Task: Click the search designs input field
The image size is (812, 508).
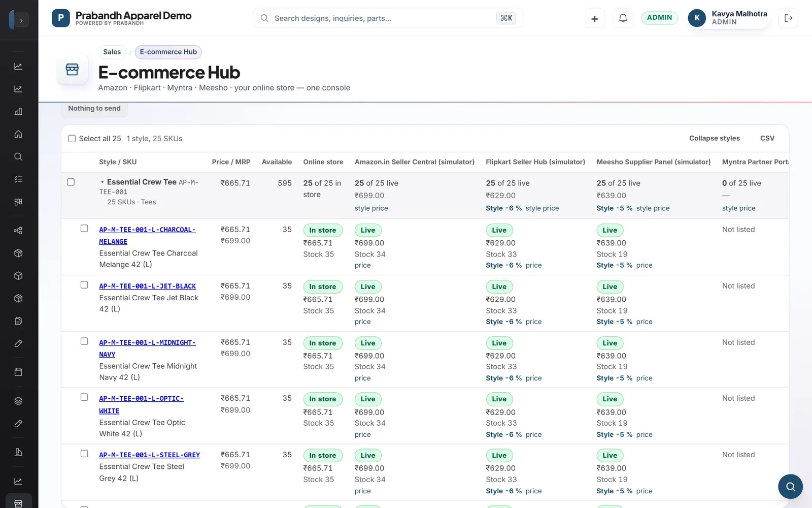Action: pyautogui.click(x=388, y=18)
